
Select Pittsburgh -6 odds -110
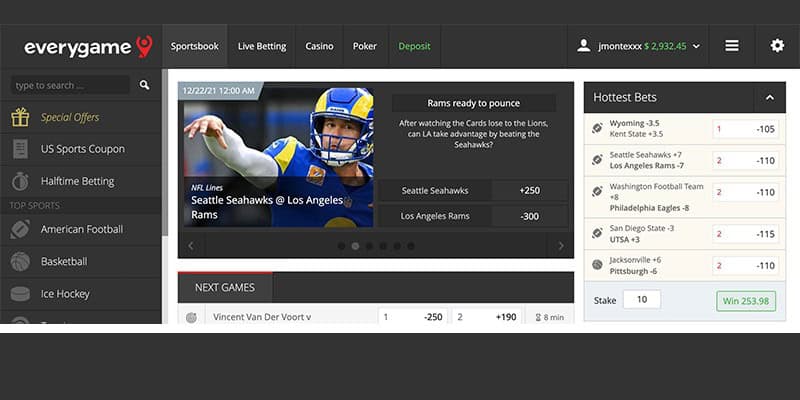745,265
